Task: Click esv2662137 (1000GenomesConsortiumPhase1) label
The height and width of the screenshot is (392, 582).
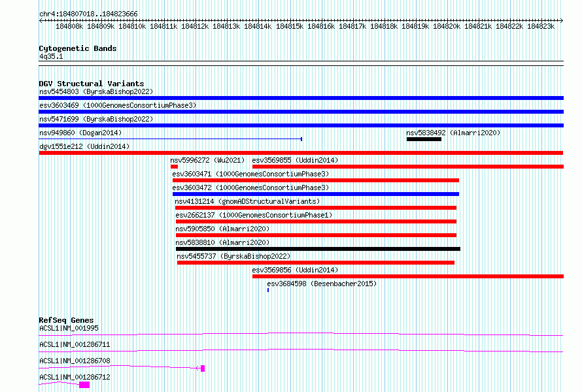Action: [254, 215]
